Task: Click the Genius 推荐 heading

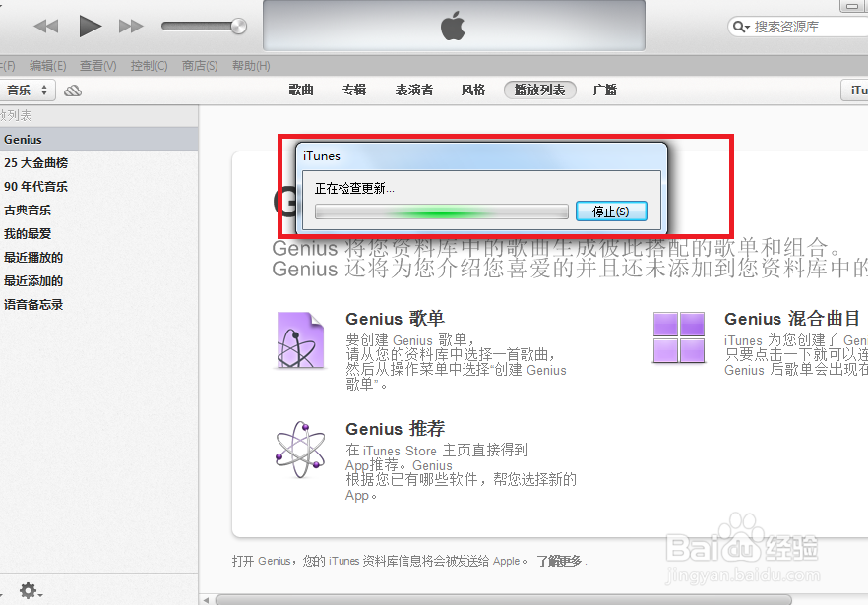Action: pos(396,429)
